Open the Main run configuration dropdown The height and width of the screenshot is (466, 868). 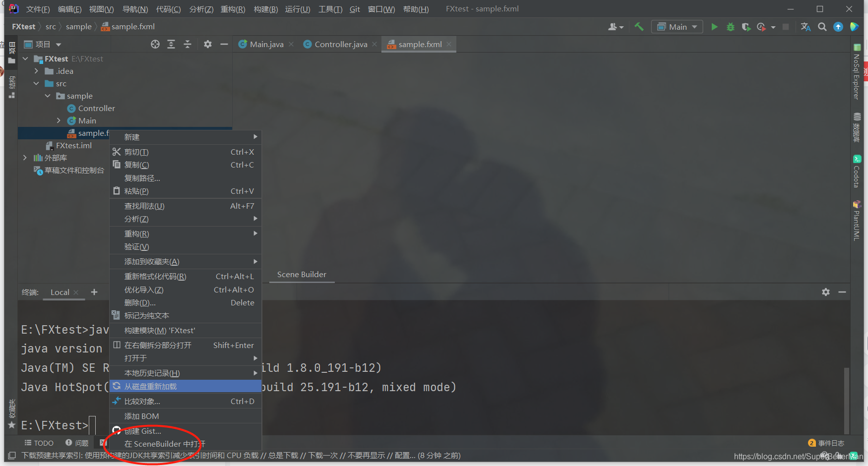click(677, 27)
